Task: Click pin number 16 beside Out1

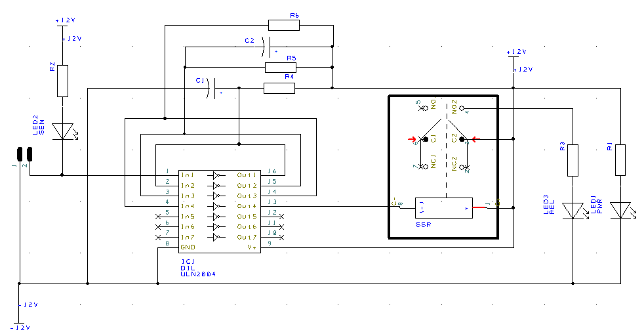Action: point(272,171)
